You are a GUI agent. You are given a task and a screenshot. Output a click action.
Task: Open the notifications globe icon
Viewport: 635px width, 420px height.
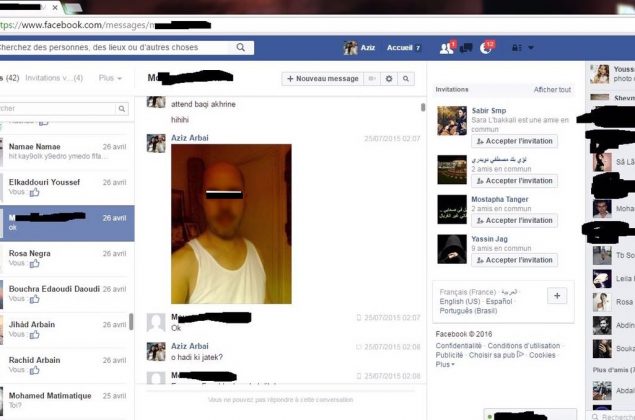point(487,48)
